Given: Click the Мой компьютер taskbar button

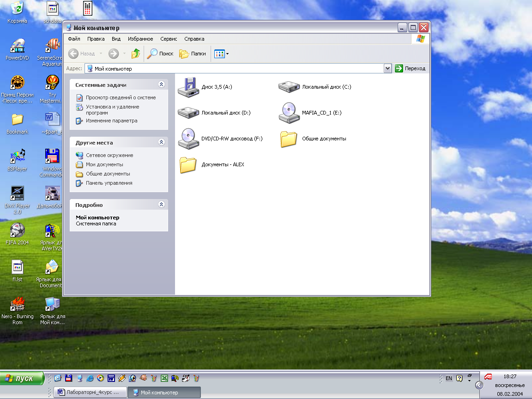Looking at the screenshot, I should tap(164, 392).
